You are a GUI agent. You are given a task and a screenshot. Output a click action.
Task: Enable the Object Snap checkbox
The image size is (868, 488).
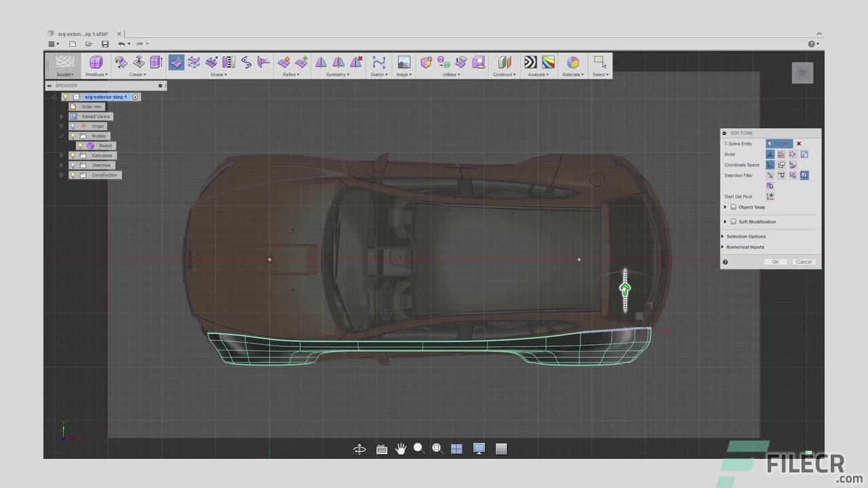pyautogui.click(x=734, y=207)
